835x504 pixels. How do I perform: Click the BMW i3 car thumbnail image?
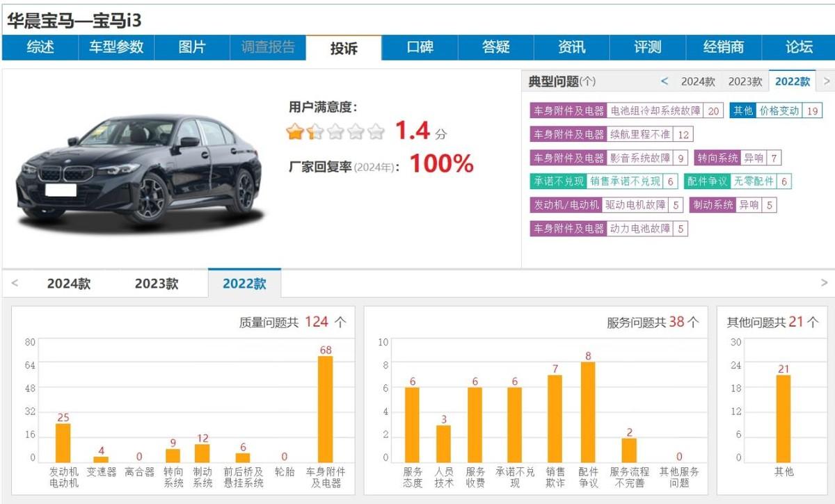(139, 167)
